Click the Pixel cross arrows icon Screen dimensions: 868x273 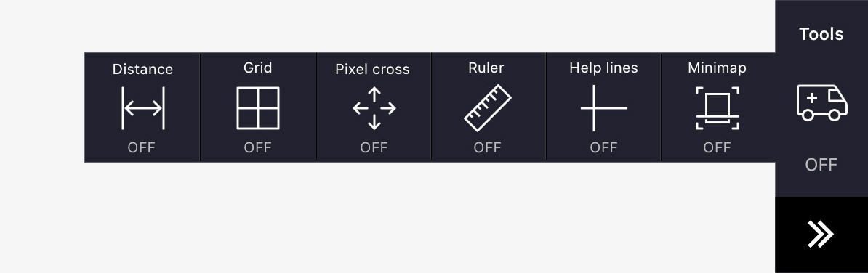coord(374,108)
